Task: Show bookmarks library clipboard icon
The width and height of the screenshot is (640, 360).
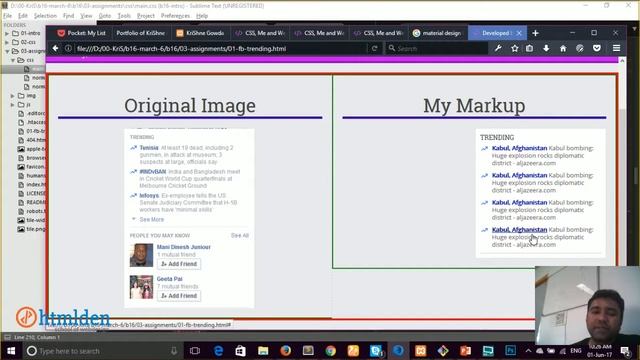Action: (x=529, y=48)
